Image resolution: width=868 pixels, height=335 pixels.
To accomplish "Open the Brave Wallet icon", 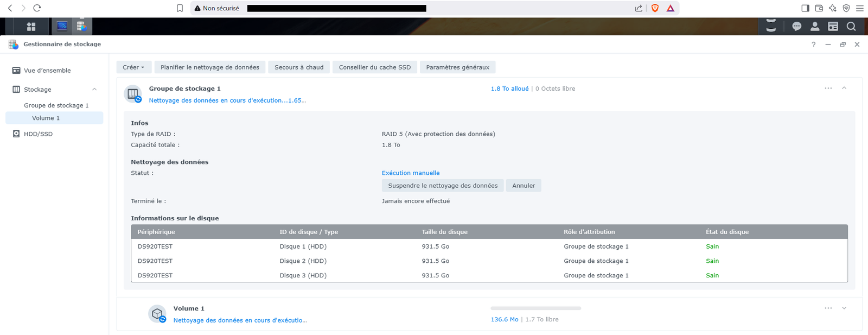I will click(819, 8).
